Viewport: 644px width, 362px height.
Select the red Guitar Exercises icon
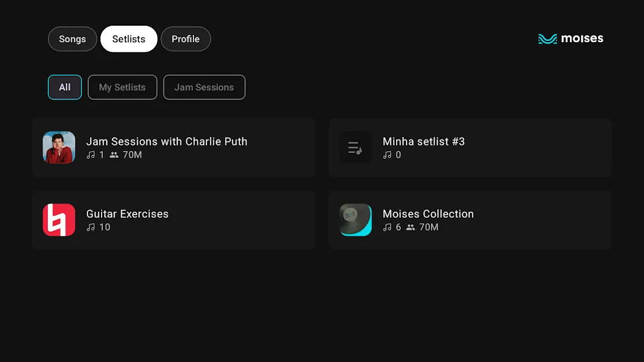tap(59, 220)
